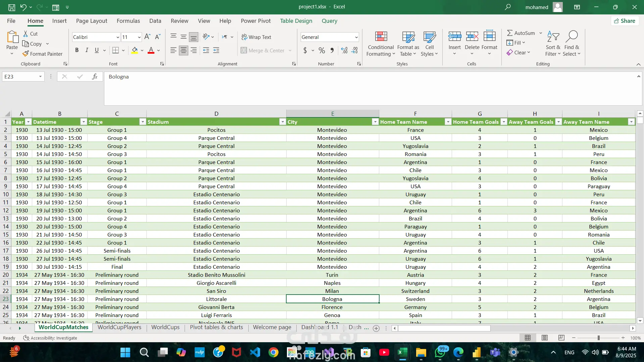Toggle Wrap Text on
Screen dimensions: 644x362
(256, 37)
